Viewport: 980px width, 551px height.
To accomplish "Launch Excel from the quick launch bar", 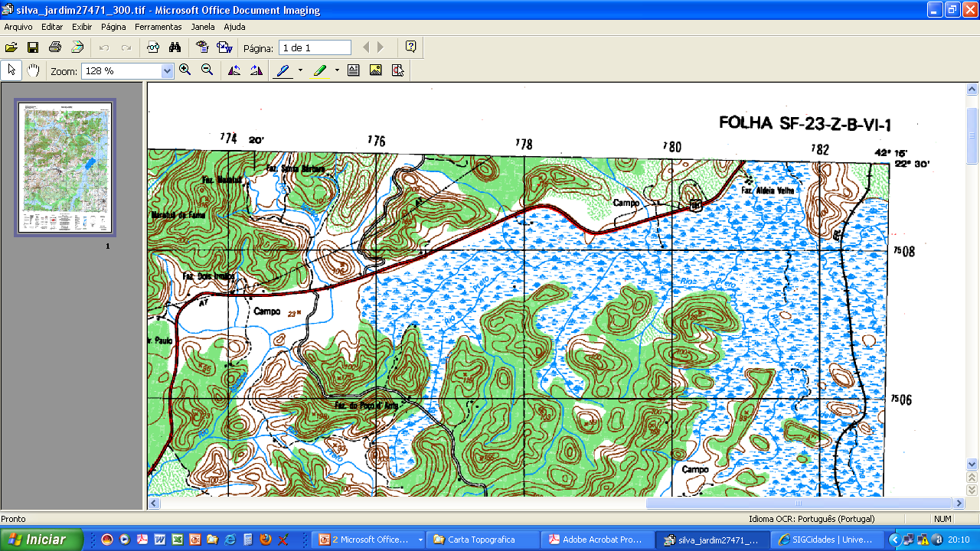I will (177, 540).
